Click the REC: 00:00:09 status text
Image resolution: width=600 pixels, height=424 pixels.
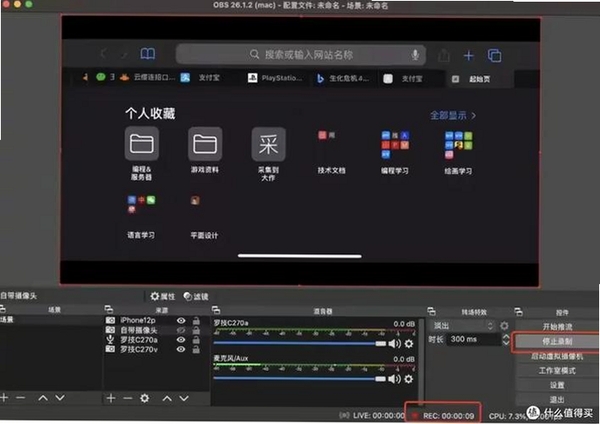point(448,416)
